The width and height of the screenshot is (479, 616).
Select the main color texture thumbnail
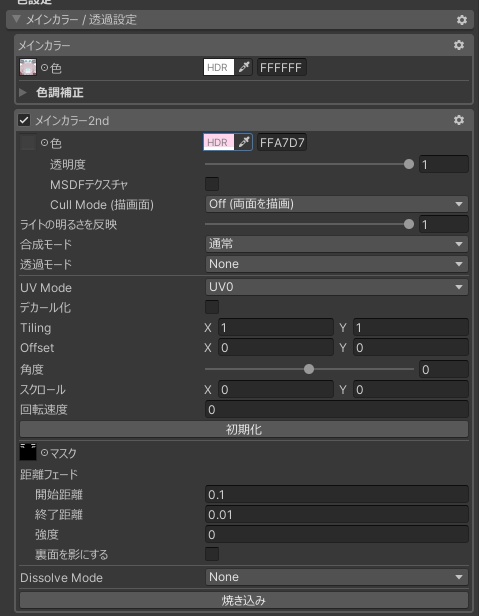coord(28,67)
